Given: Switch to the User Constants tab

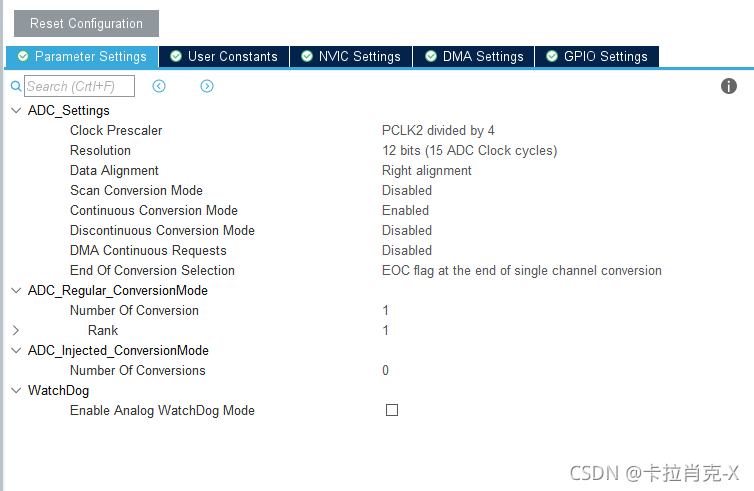Looking at the screenshot, I should [x=224, y=56].
